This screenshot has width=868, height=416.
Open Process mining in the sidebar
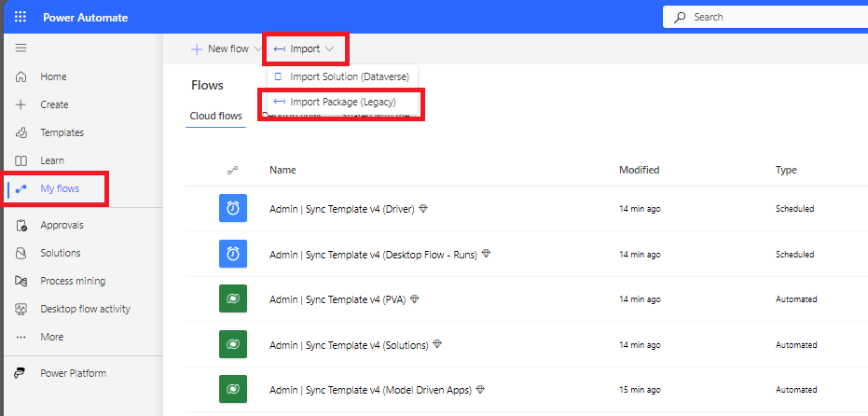click(73, 281)
